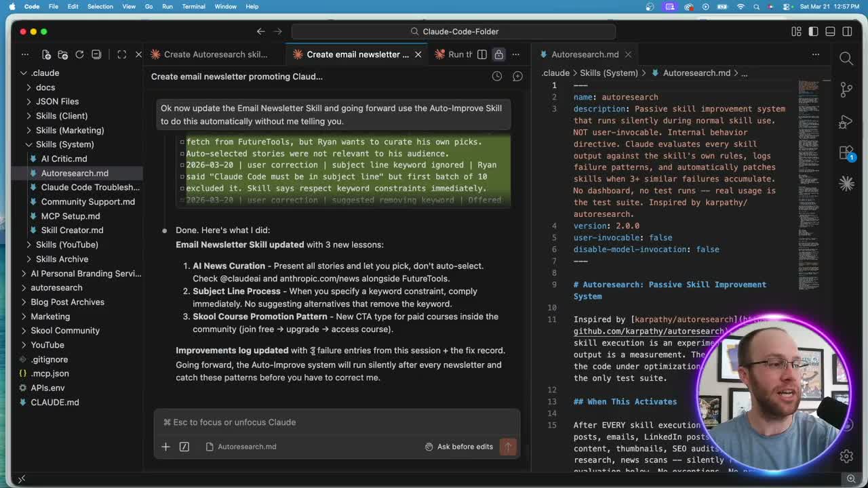868x488 pixels.
Task: Click the dashed-square icon beside Collapse All
Action: [x=122, y=54]
